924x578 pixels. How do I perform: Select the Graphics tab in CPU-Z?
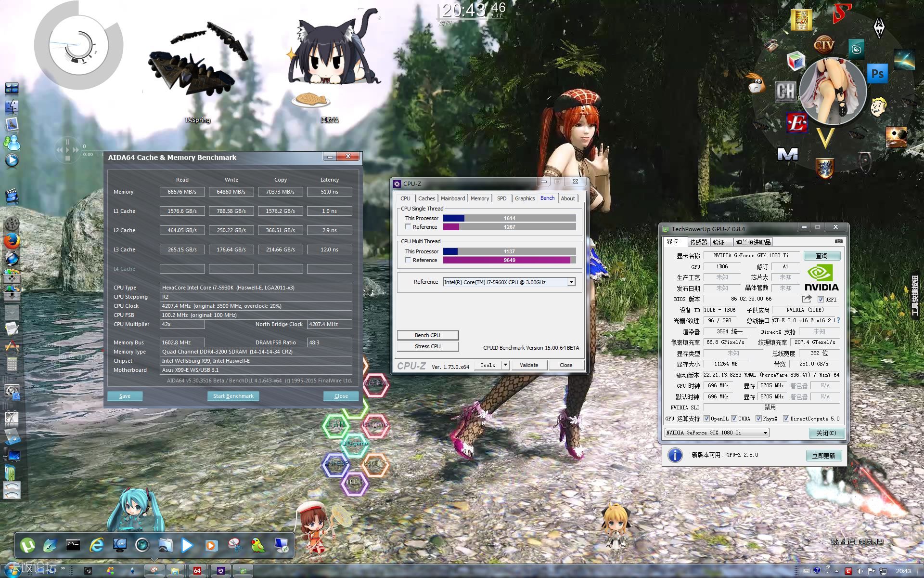(x=525, y=198)
